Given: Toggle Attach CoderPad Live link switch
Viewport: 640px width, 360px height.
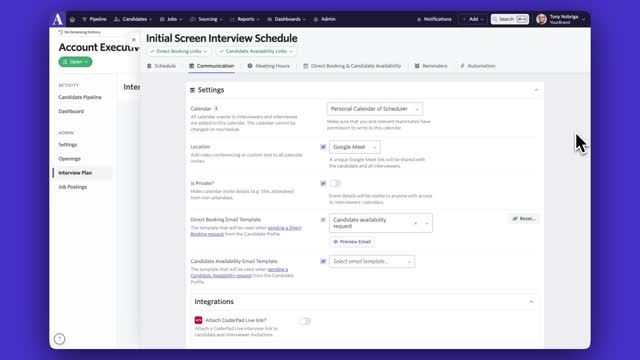Looking at the screenshot, I should 304,321.
